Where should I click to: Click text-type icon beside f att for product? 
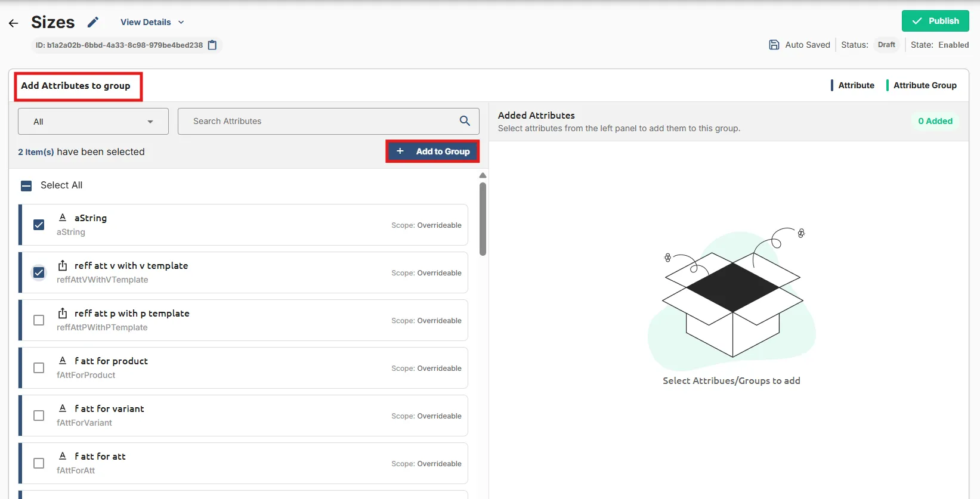pos(63,361)
